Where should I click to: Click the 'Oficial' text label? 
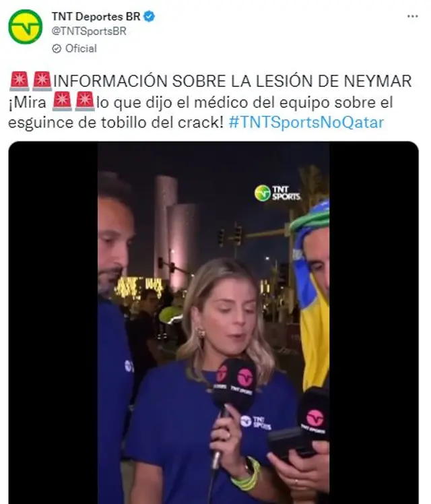point(81,49)
